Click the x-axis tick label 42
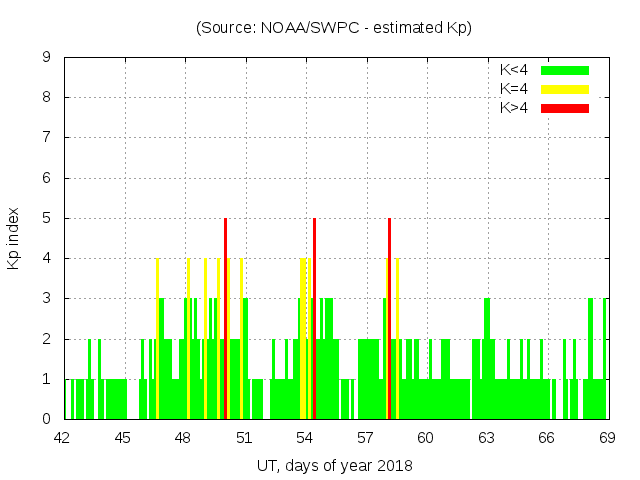Screen dimensions: 640x480 62,437
